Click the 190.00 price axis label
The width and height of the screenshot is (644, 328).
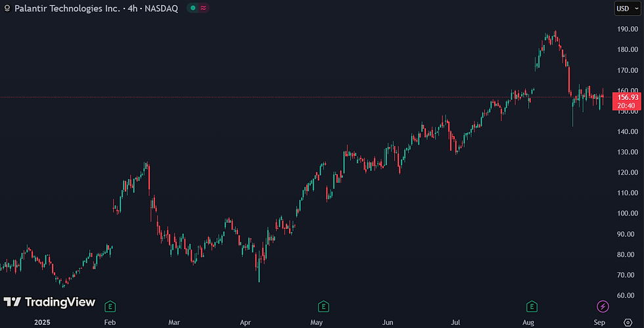click(x=628, y=29)
